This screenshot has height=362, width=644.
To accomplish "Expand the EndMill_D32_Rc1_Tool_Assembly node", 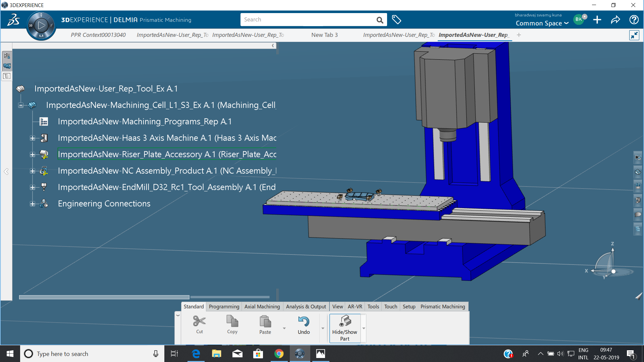I will pos(33,187).
